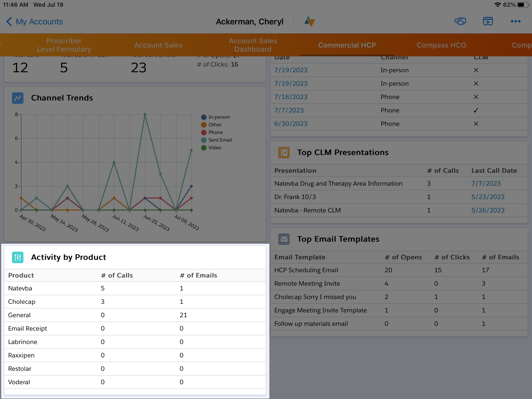Open the media presentation calendar icon

click(488, 21)
